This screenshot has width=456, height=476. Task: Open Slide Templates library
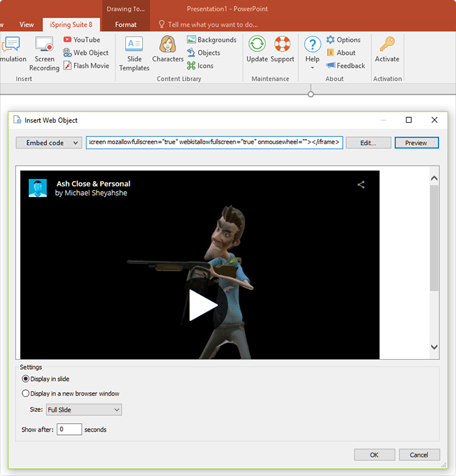pos(134,53)
